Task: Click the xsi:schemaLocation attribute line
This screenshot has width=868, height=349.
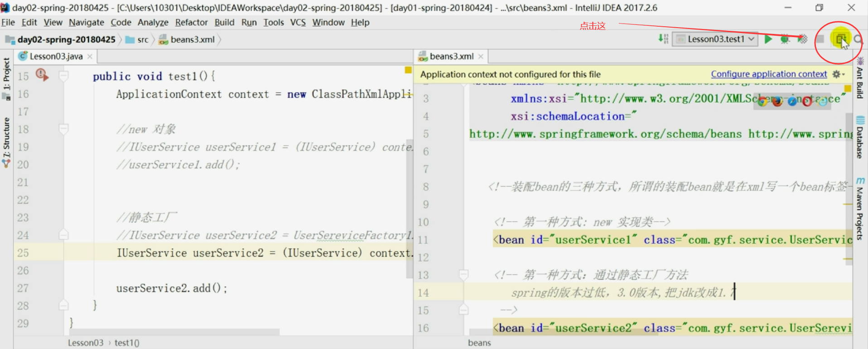Action: (x=574, y=116)
